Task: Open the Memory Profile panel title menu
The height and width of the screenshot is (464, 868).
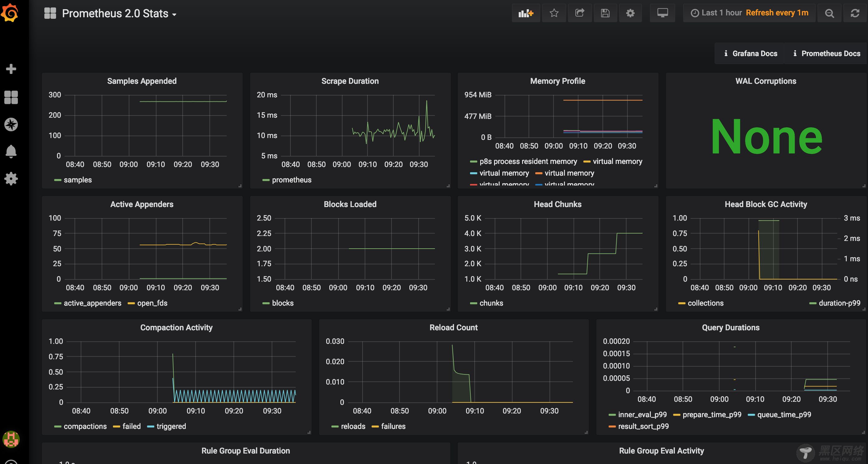Action: pos(558,81)
